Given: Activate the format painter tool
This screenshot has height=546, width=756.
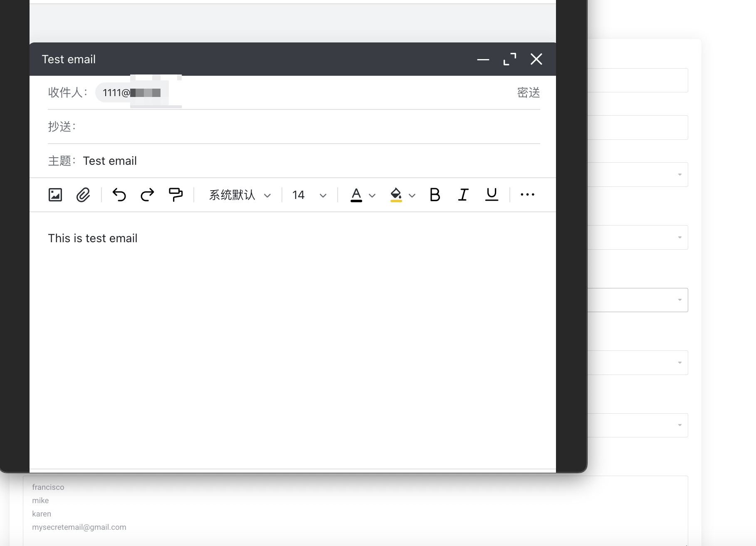Looking at the screenshot, I should (175, 195).
